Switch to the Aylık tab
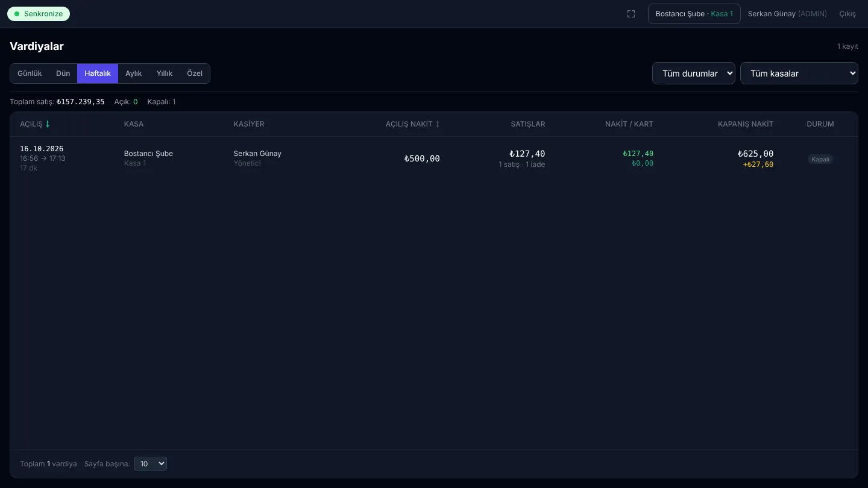This screenshot has width=868, height=488. coord(134,74)
